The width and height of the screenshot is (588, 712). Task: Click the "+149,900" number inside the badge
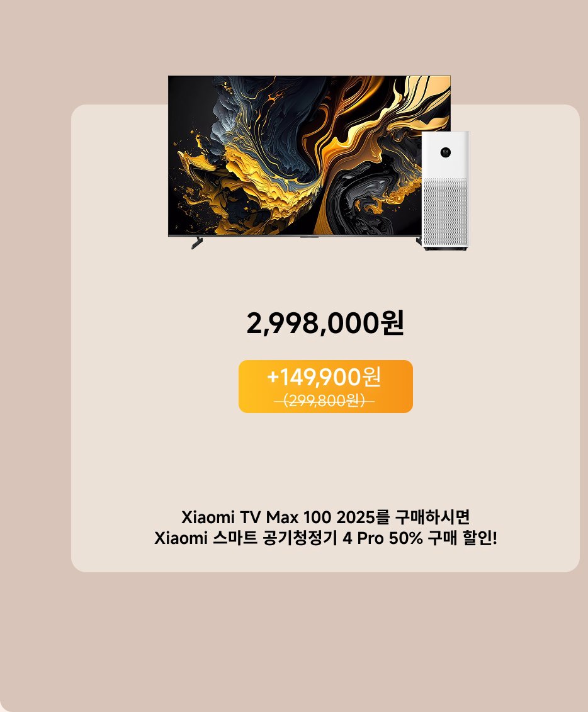[314, 376]
